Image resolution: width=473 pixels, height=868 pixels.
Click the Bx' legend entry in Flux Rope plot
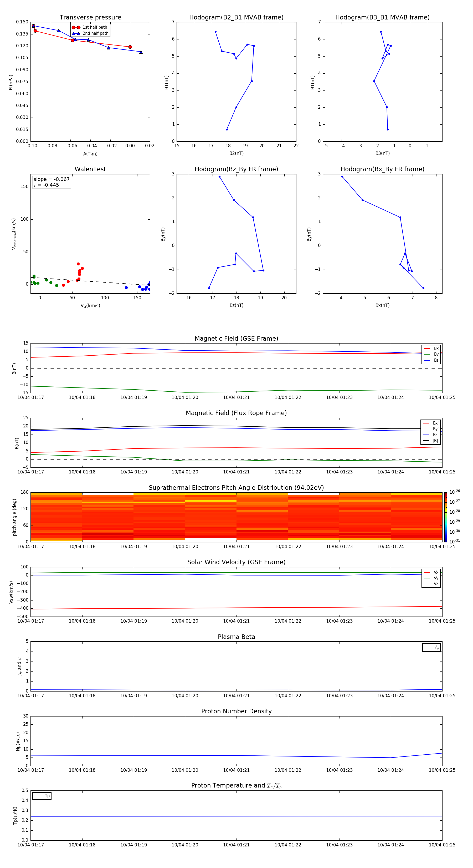pyautogui.click(x=431, y=423)
